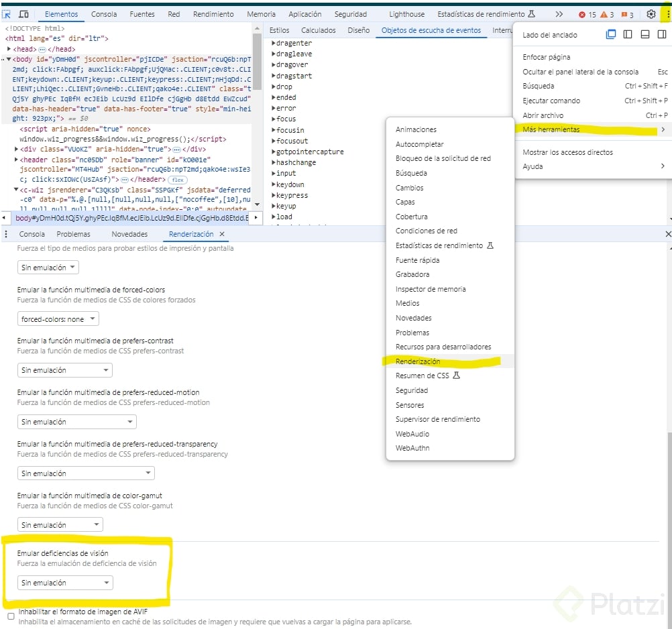Choose Renderización from the tools menu
672x629 pixels.
coord(450,361)
